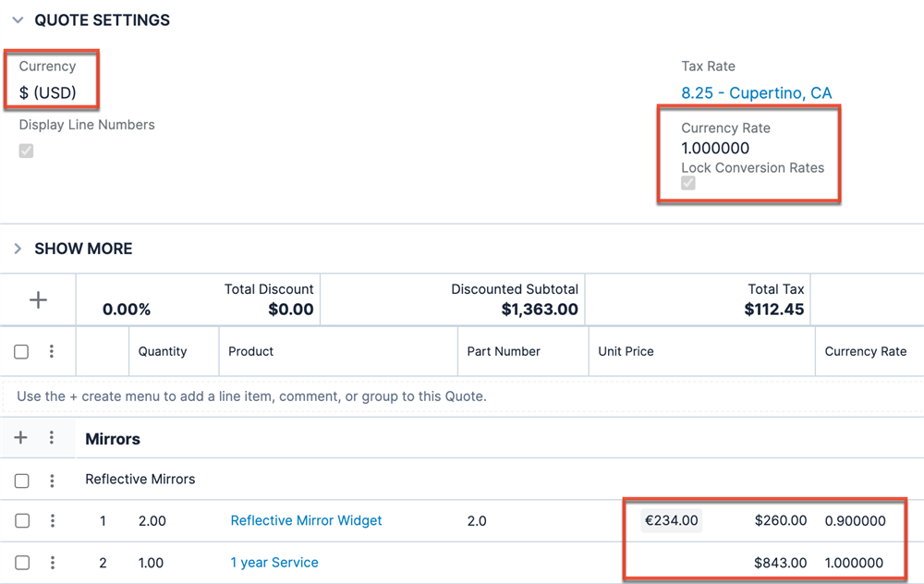924x584 pixels.
Task: Open the Reflective Mirror Widget product link
Action: [x=306, y=520]
